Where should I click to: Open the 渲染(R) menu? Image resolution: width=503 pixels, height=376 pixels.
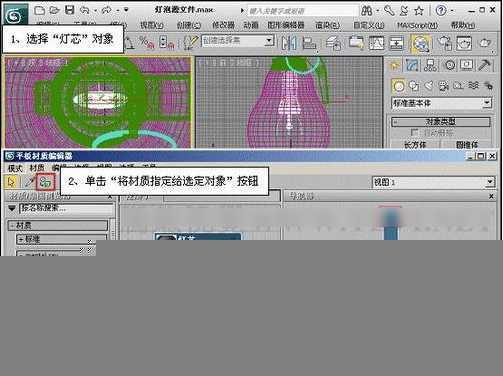pyautogui.click(x=327, y=25)
